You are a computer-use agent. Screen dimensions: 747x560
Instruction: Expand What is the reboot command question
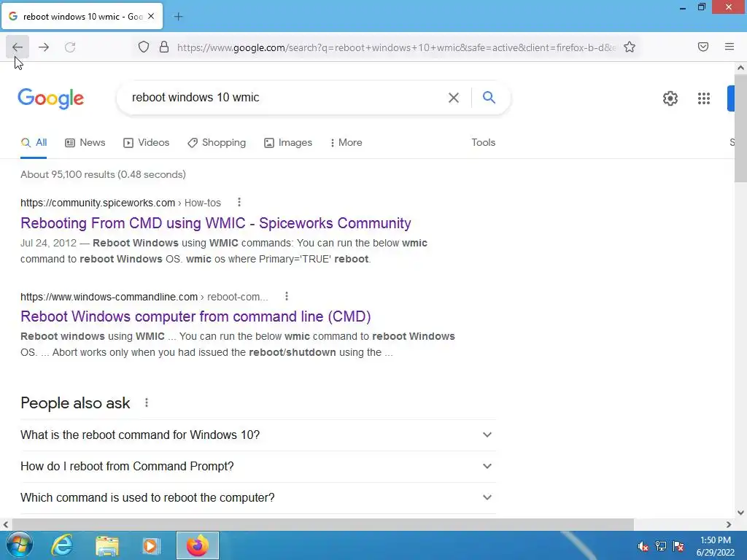[258, 435]
